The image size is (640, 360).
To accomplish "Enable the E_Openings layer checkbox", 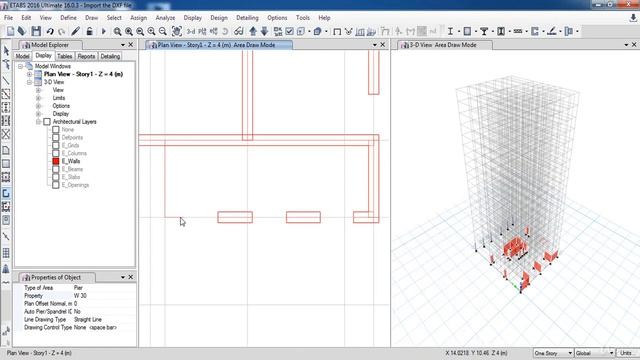I will [x=56, y=185].
